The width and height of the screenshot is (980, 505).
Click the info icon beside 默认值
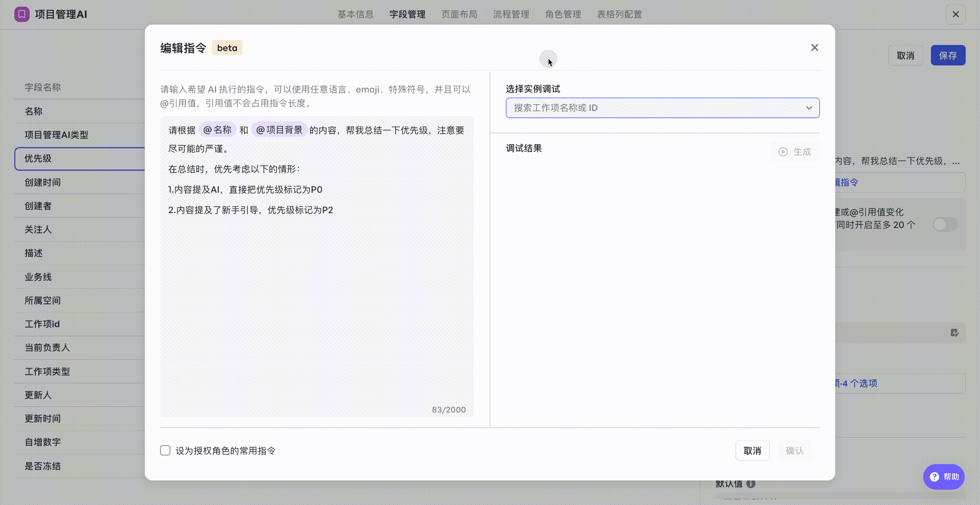pos(751,484)
